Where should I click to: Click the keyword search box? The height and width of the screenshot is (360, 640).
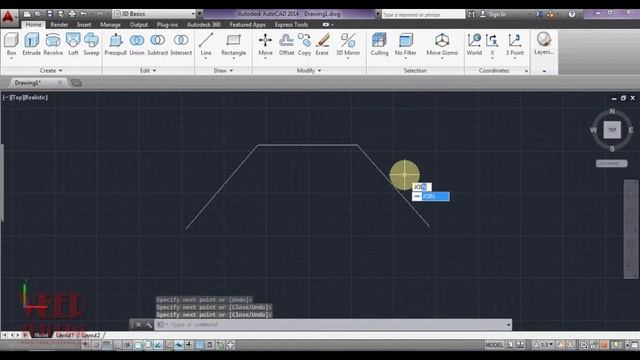[423, 14]
